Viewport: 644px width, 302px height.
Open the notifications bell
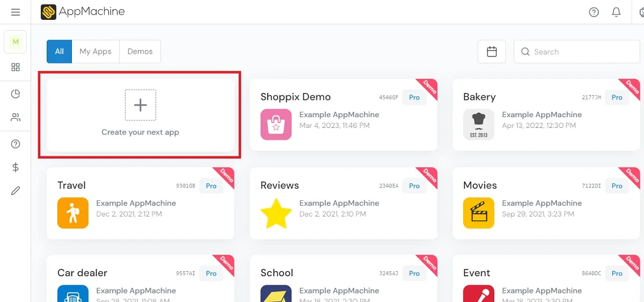pyautogui.click(x=616, y=12)
